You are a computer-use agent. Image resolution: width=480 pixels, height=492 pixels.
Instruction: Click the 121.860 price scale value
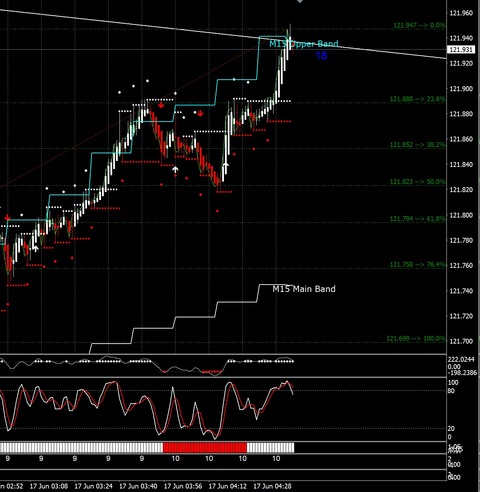click(461, 139)
